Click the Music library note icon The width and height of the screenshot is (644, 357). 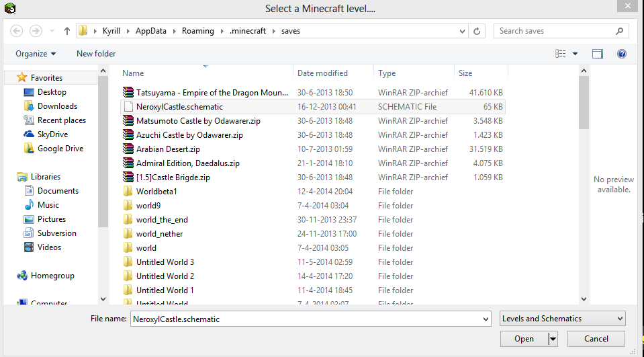coord(29,205)
